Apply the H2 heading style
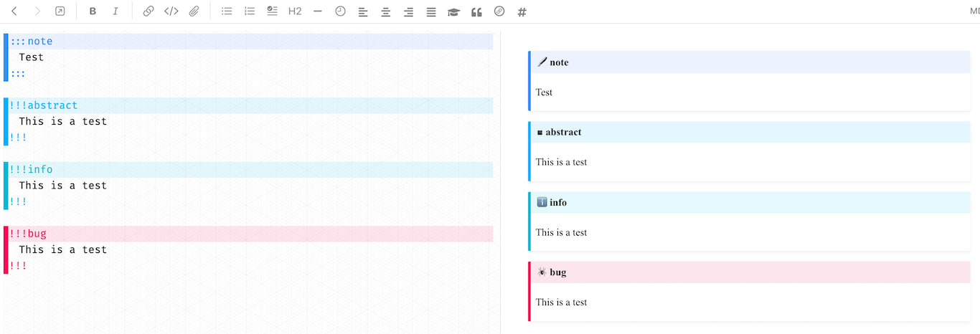980x334 pixels. (295, 11)
